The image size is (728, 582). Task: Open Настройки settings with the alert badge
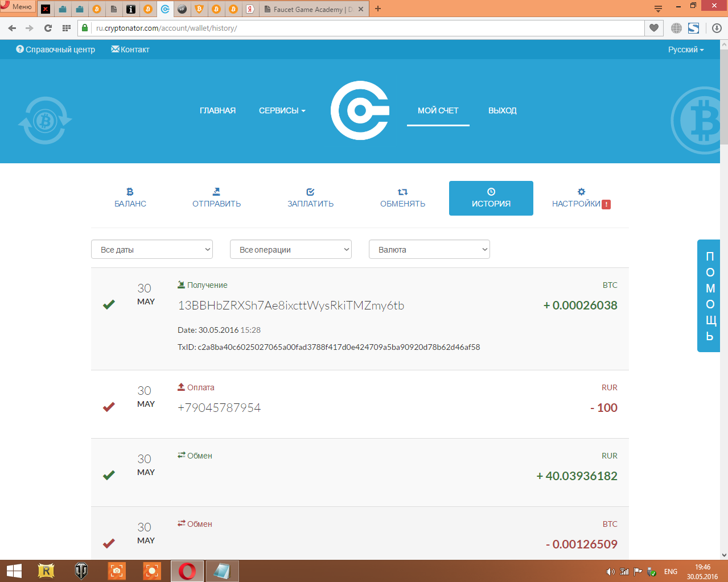[581, 198]
